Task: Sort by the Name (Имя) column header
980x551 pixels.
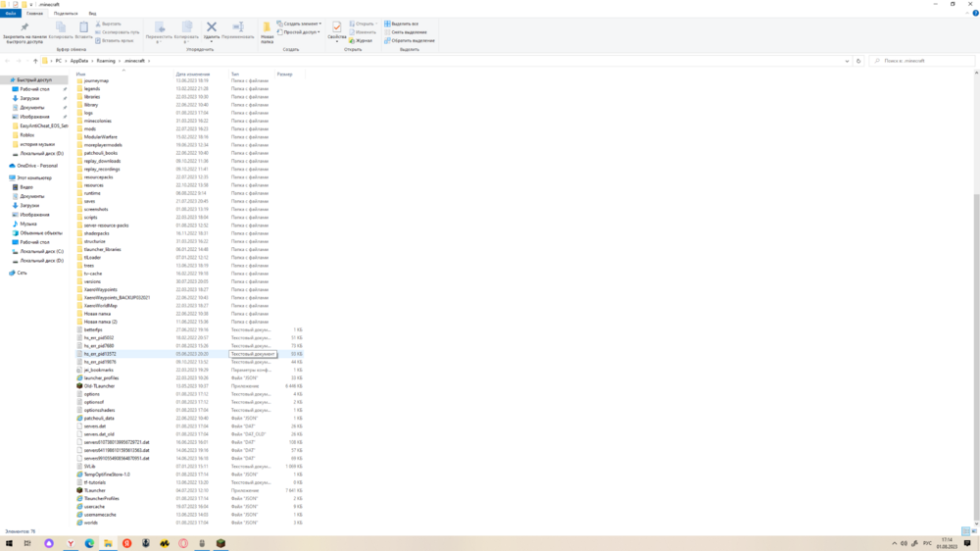Action: tap(80, 74)
